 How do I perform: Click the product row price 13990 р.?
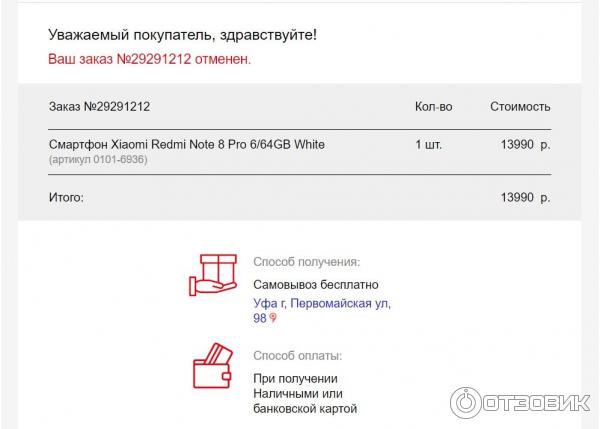(525, 144)
